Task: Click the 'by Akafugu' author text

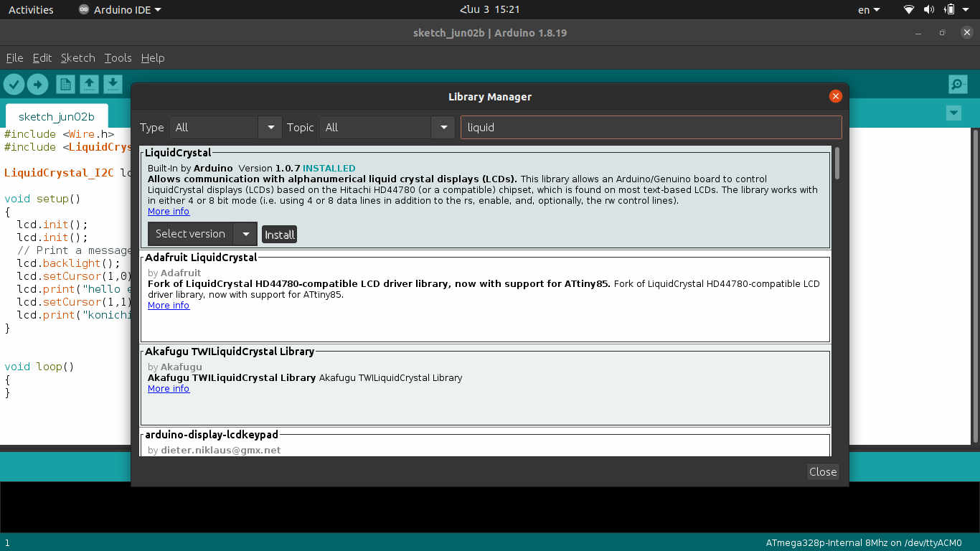Action: click(175, 367)
